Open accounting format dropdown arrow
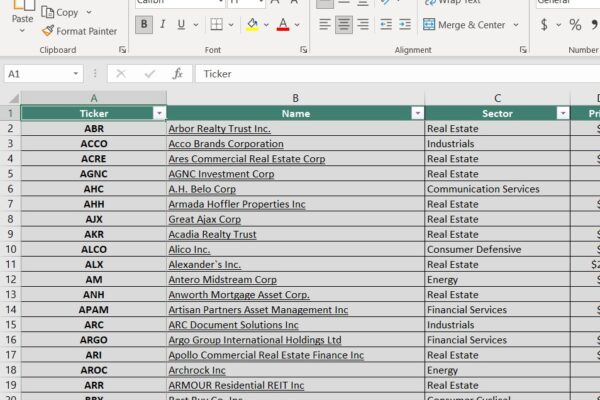600x400 pixels. click(x=559, y=25)
